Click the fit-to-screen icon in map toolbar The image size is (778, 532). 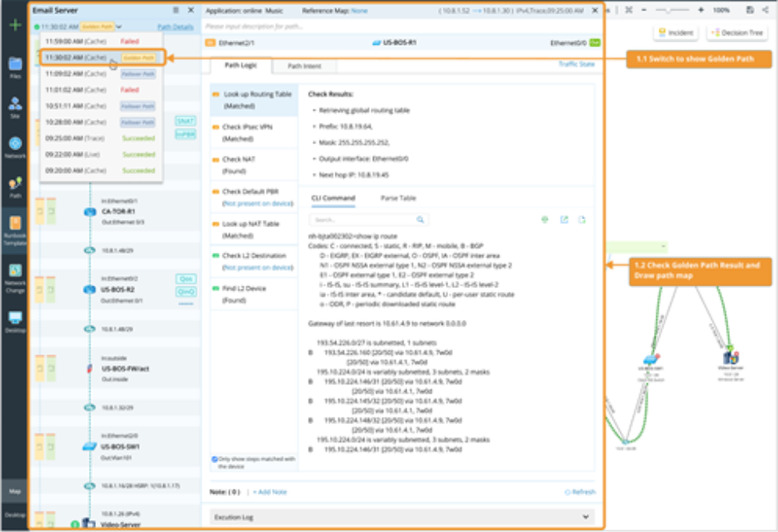(628, 10)
